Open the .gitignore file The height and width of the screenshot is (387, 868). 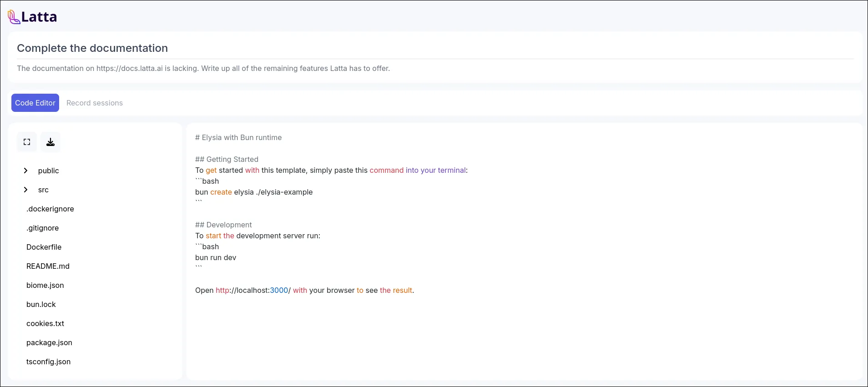click(x=42, y=228)
